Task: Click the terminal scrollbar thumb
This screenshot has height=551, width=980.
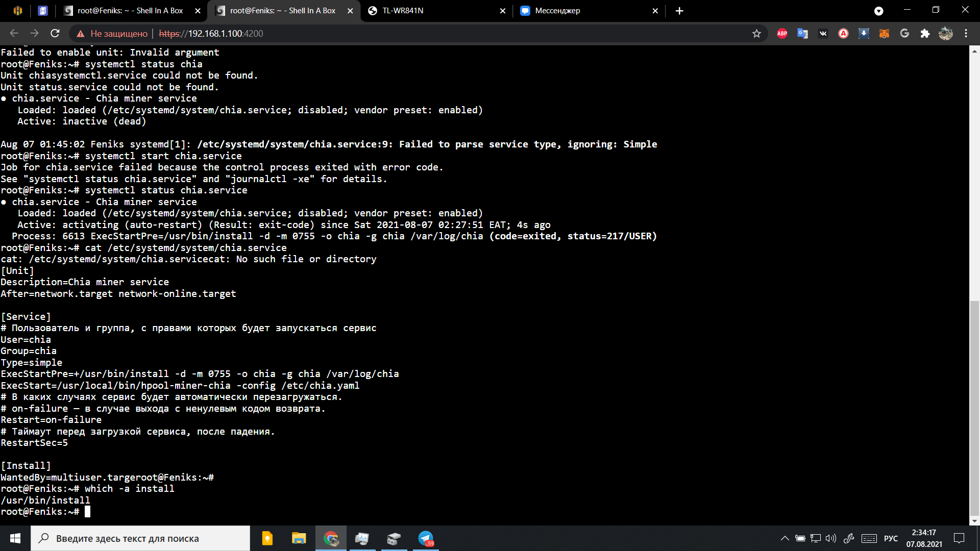Action: click(974, 408)
